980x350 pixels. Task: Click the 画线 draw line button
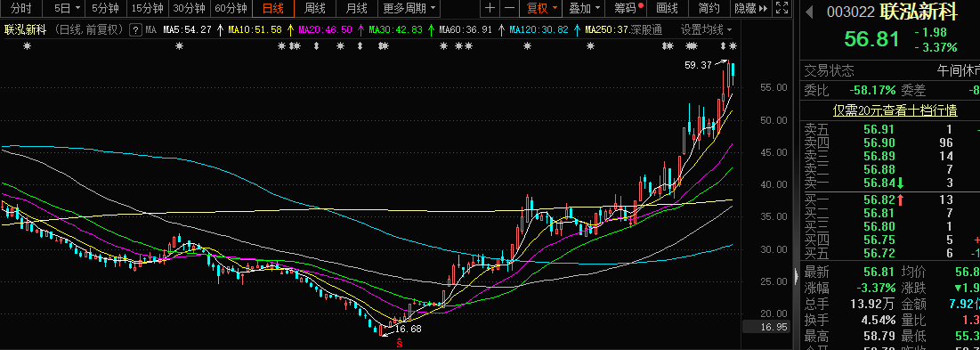coord(668,8)
